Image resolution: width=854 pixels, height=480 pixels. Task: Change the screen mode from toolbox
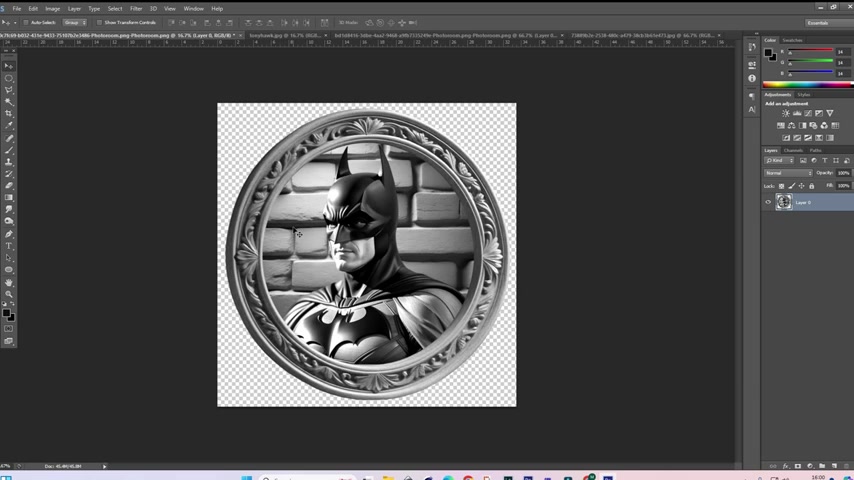click(x=9, y=341)
